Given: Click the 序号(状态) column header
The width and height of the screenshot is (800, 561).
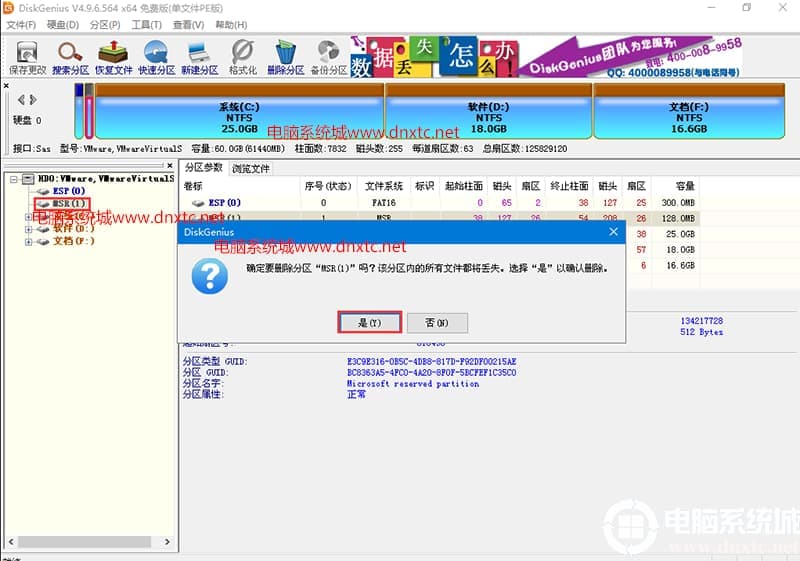Looking at the screenshot, I should [x=328, y=186].
